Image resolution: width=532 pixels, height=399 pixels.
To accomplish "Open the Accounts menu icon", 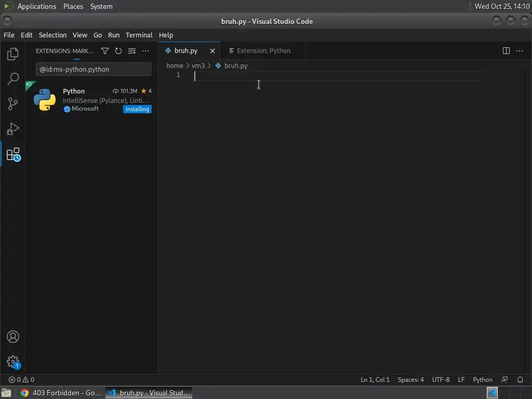I will (13, 337).
